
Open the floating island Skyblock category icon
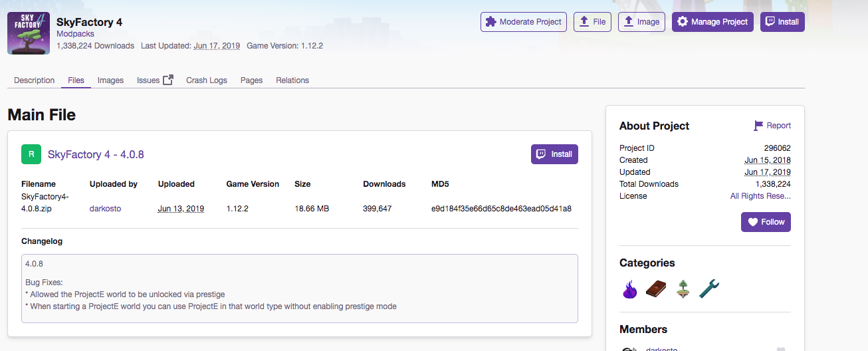(682, 289)
